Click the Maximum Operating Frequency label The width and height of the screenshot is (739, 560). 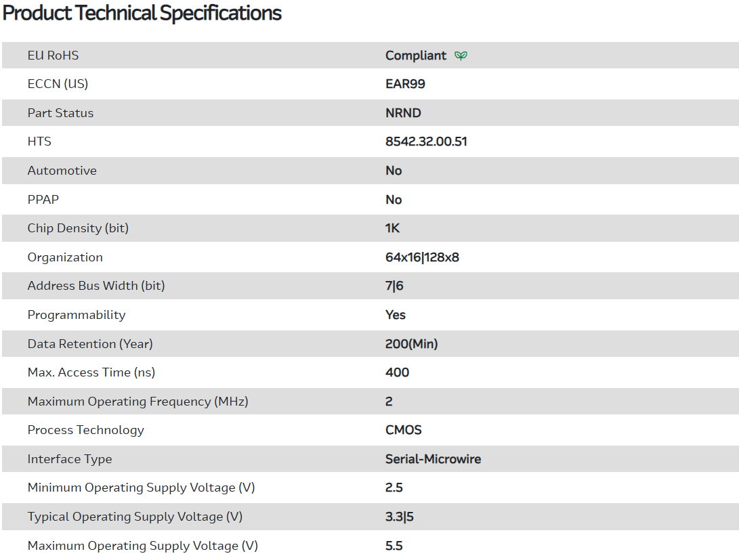coord(138,402)
